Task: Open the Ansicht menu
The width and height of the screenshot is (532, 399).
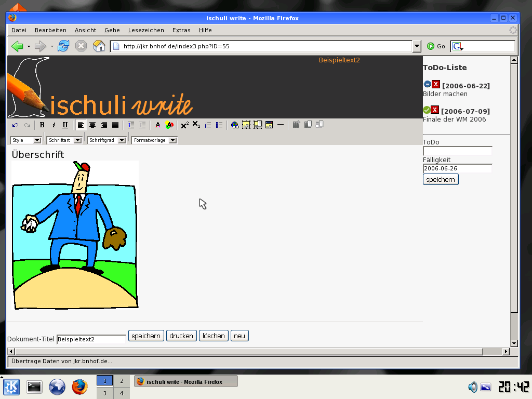Action: (86, 30)
